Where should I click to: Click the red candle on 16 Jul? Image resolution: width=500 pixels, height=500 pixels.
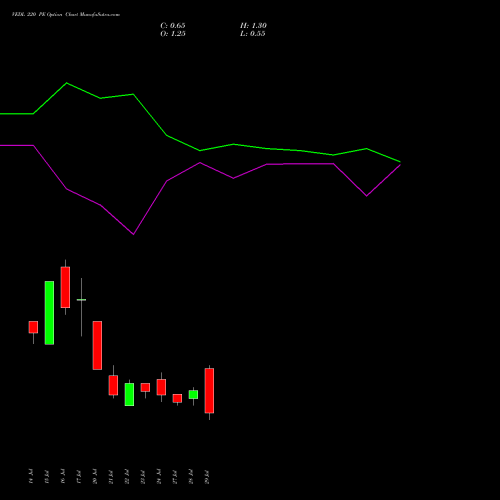(x=65, y=287)
